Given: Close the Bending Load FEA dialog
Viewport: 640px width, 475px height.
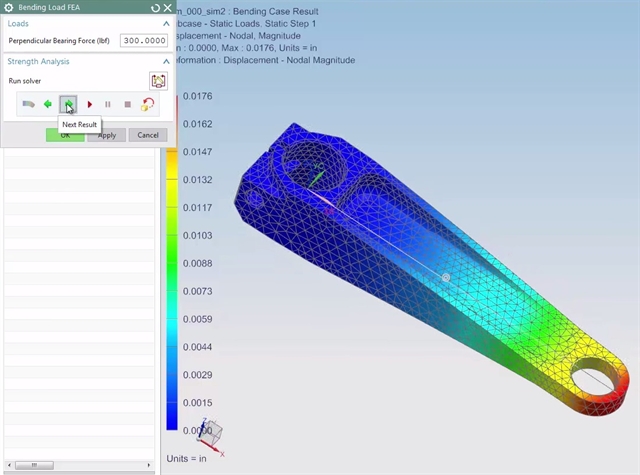Looking at the screenshot, I should (x=168, y=7).
